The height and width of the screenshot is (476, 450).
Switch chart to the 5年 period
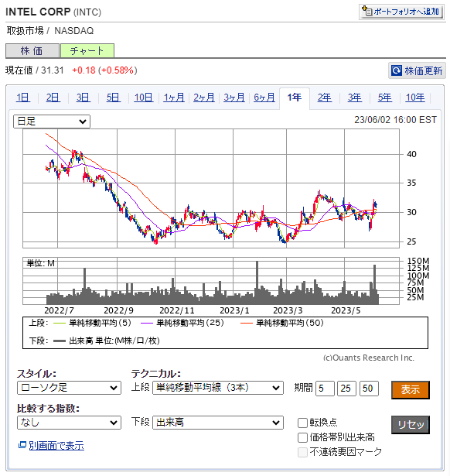click(x=385, y=98)
